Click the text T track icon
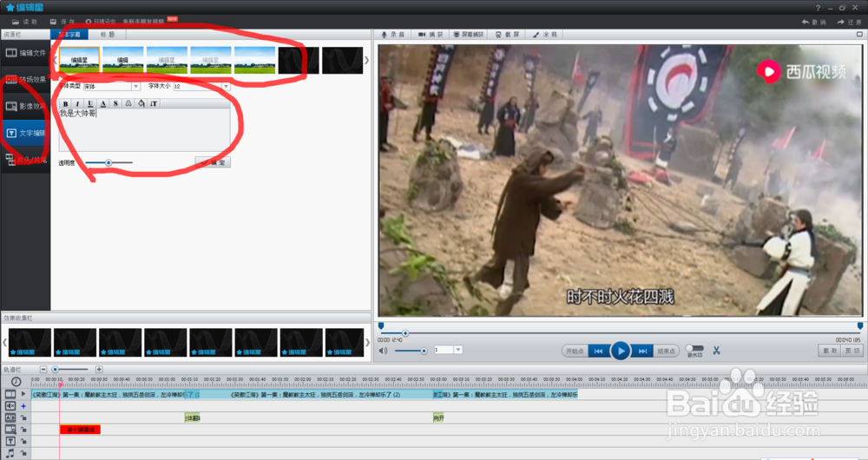The width and height of the screenshot is (868, 460). pos(10,441)
